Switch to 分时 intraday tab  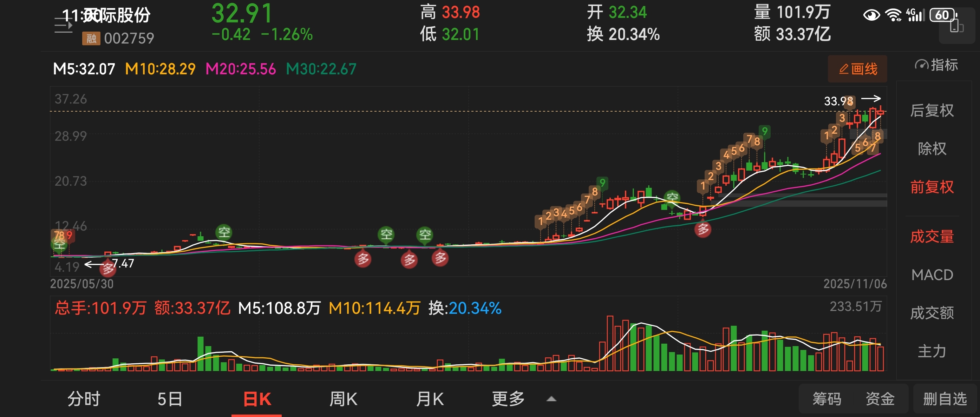coord(84,399)
